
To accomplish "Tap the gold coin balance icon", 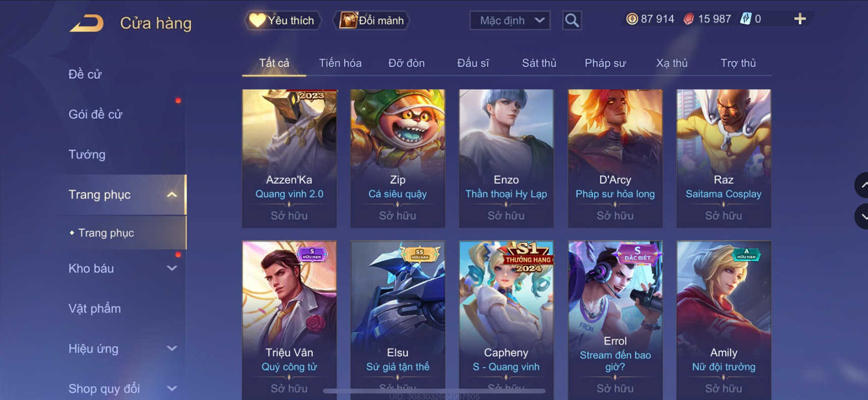I will click(x=632, y=19).
